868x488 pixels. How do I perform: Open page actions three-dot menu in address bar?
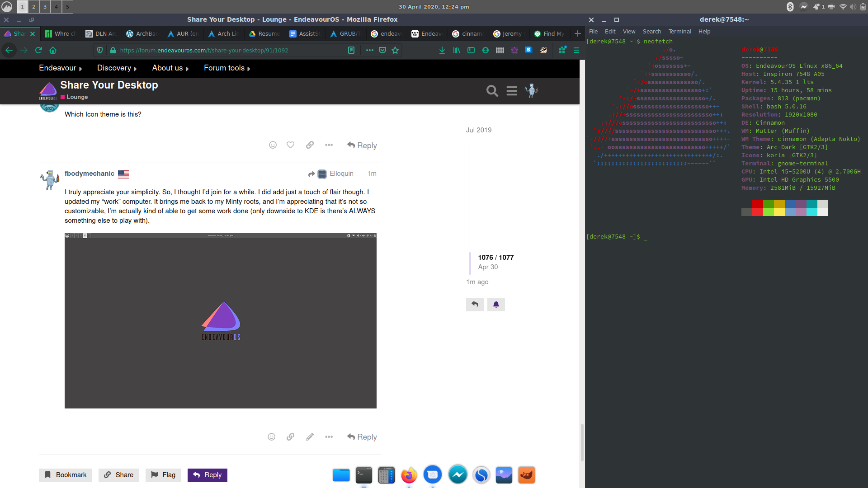click(x=369, y=51)
